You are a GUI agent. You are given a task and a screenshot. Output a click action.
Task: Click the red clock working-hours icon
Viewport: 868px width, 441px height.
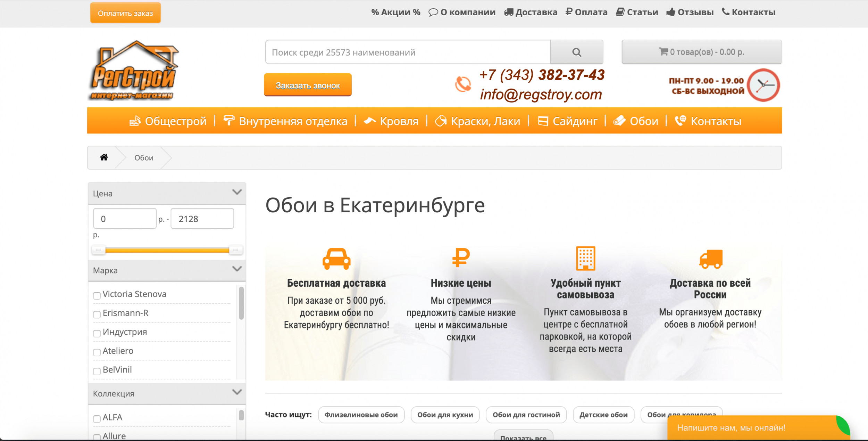763,85
